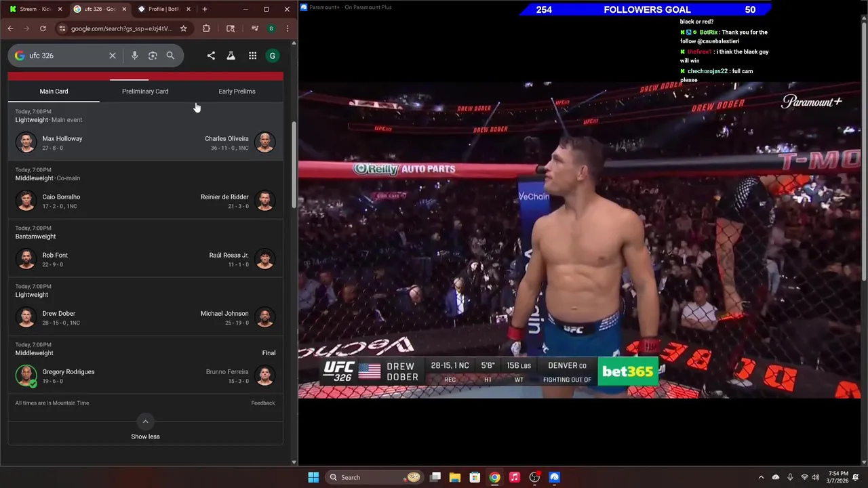Submit search with the magnifier icon
The height and width of the screenshot is (488, 868).
tap(170, 56)
